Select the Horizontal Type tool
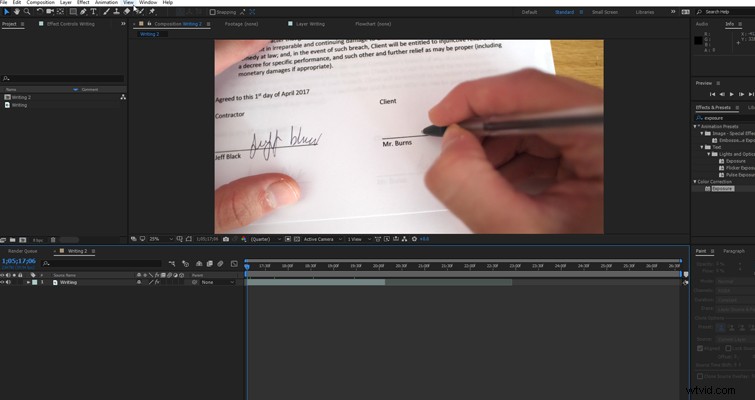 pyautogui.click(x=93, y=12)
